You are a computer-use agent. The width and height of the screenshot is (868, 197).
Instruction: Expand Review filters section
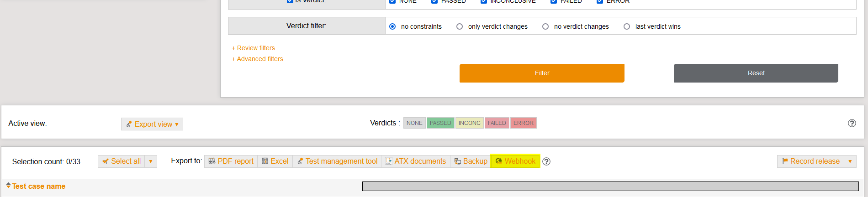pos(253,48)
